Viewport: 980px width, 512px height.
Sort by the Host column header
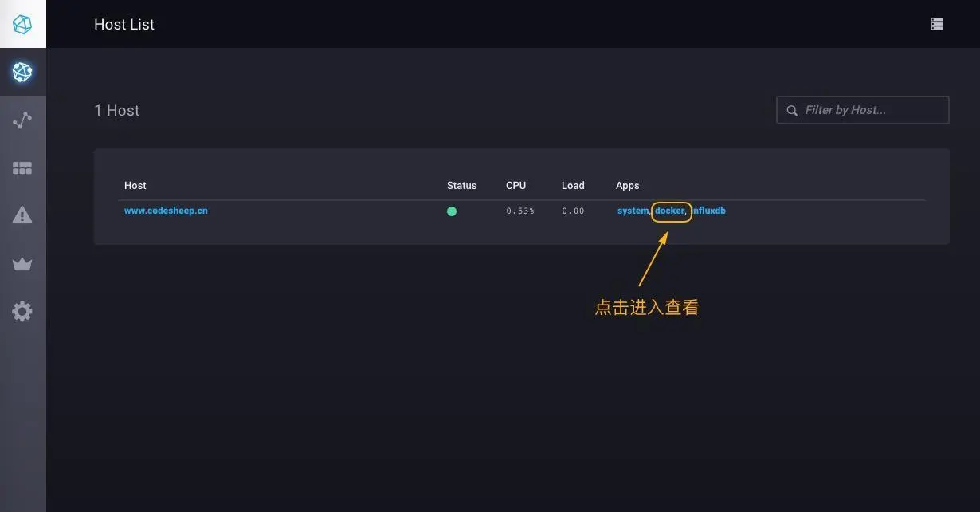[135, 186]
